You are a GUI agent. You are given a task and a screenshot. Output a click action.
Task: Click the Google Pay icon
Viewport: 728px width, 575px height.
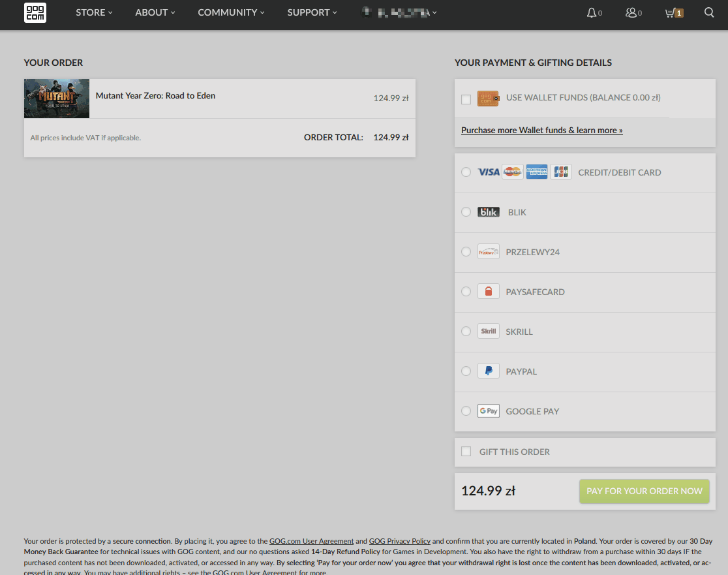488,411
